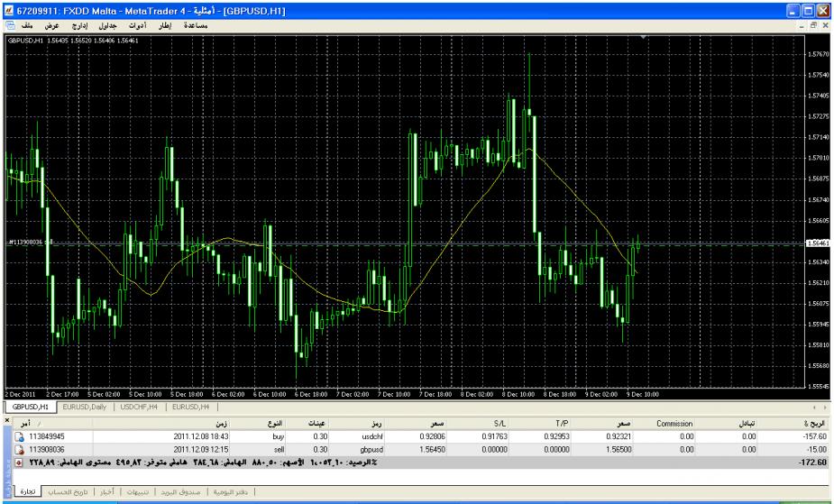
Task: Click the gbpusd symbol cell
Action: [371, 450]
